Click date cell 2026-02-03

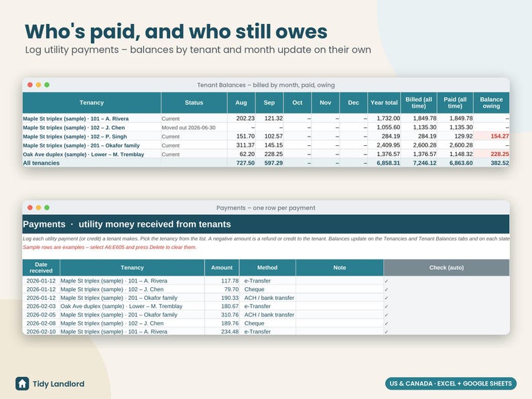[x=41, y=306]
